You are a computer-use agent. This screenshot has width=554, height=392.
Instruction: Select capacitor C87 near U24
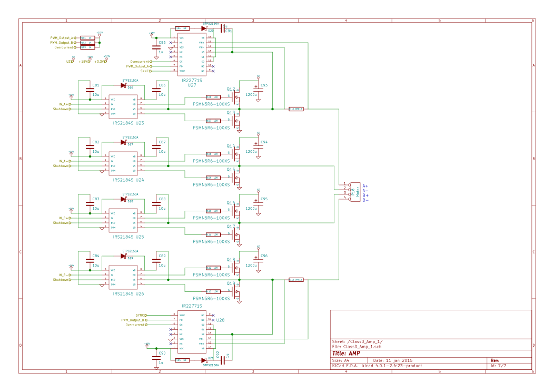click(156, 146)
